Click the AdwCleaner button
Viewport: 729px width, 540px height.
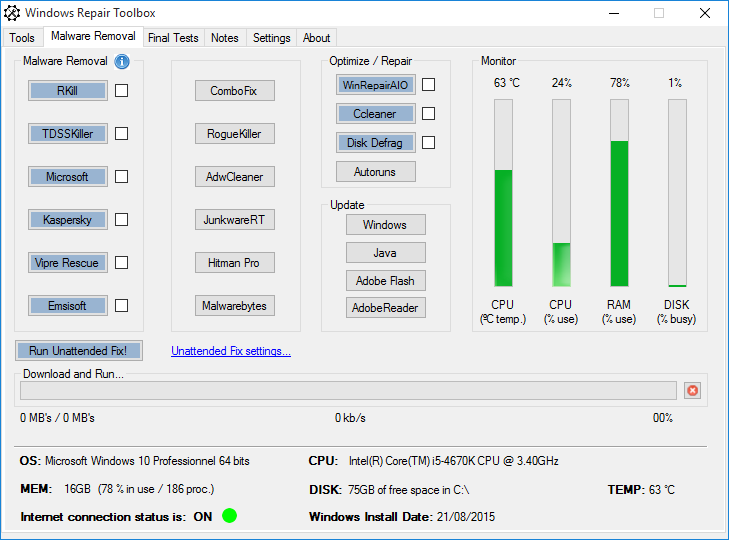(234, 177)
